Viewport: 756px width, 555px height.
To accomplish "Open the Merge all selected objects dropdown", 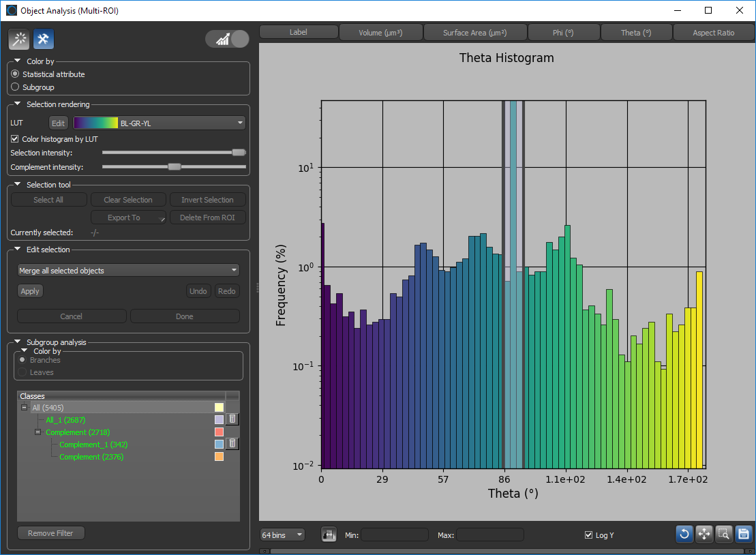I will [x=128, y=271].
